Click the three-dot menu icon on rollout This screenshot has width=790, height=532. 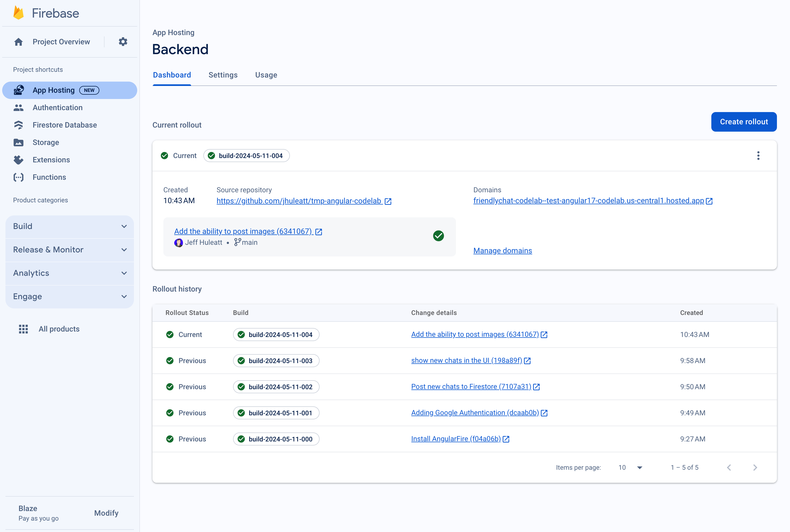pos(758,156)
